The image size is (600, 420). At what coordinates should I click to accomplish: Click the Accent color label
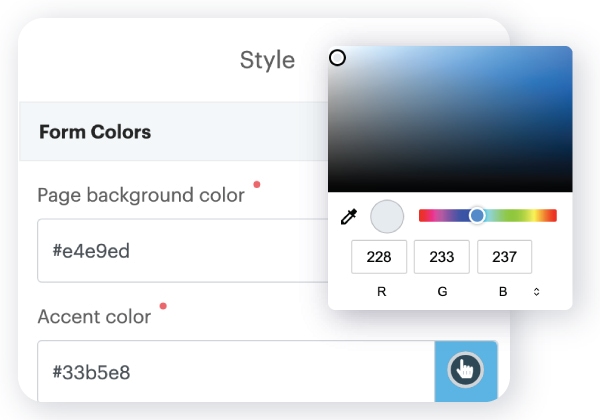click(x=94, y=317)
